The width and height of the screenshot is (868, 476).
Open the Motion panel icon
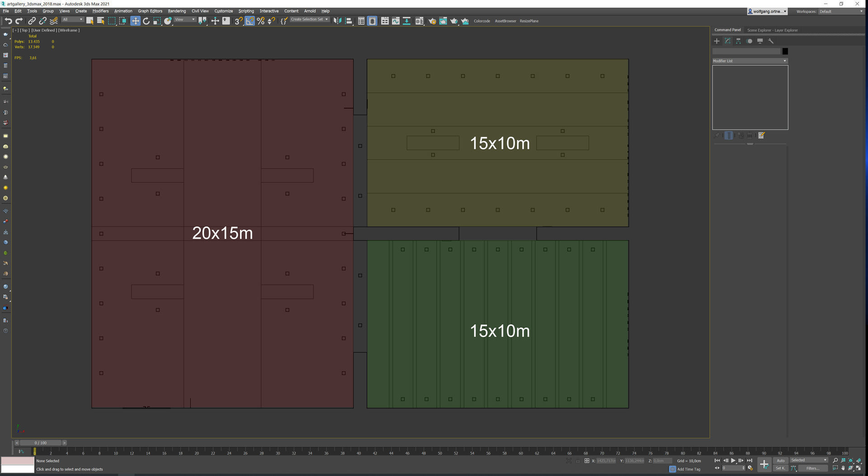coord(749,41)
